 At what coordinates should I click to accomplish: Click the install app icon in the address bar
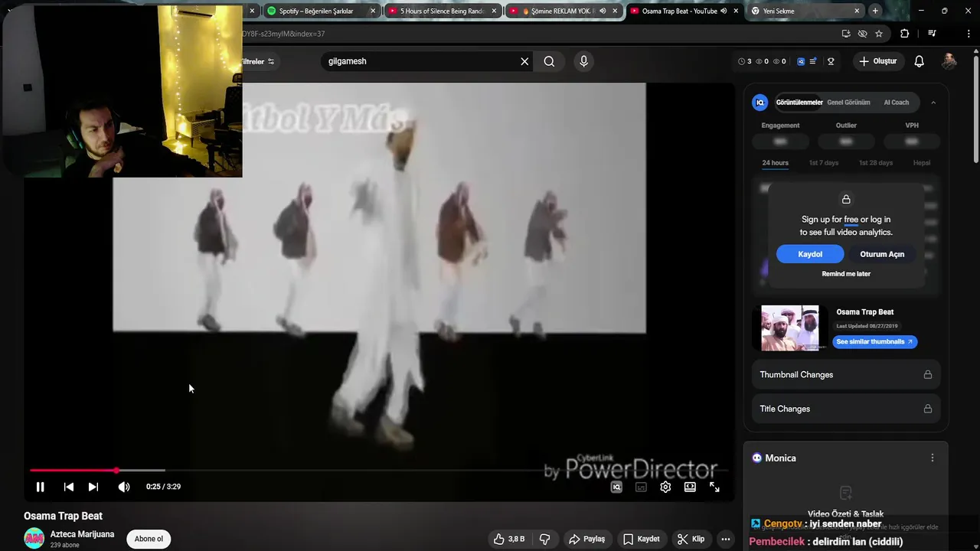coord(845,34)
